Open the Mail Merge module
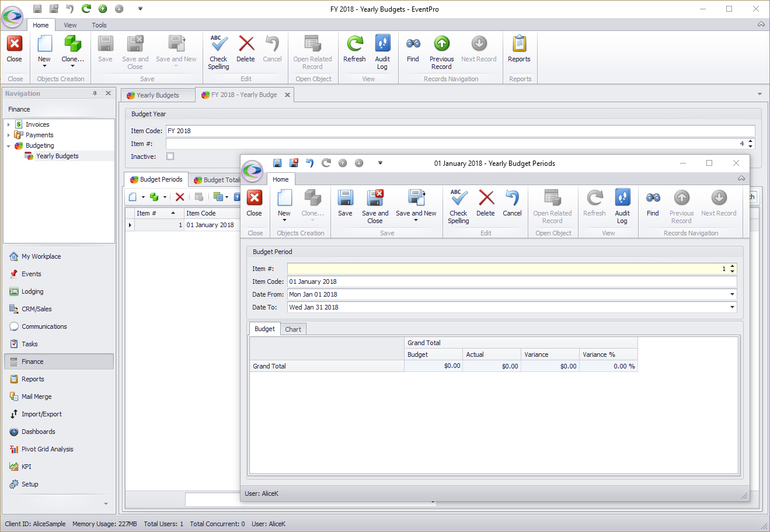The width and height of the screenshot is (770, 532). coord(36,397)
